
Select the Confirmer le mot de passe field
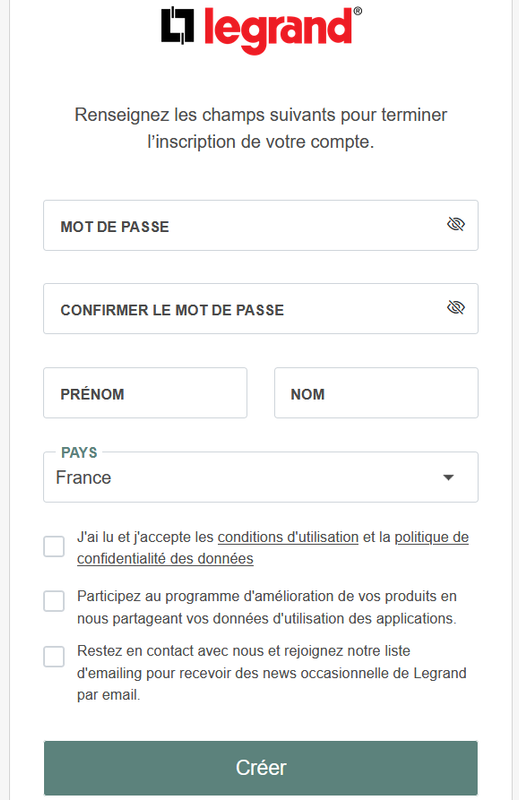point(261,309)
